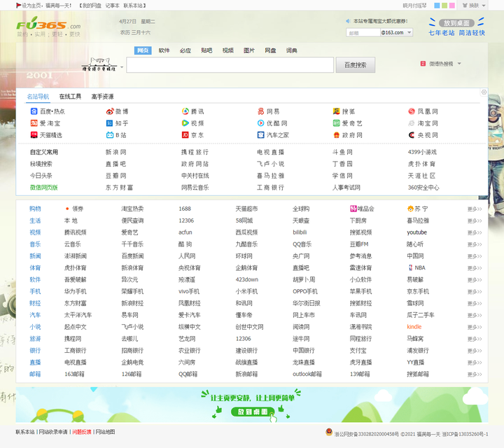Click the police badge icon in the footer
This screenshot has height=448, width=504.
click(x=329, y=432)
